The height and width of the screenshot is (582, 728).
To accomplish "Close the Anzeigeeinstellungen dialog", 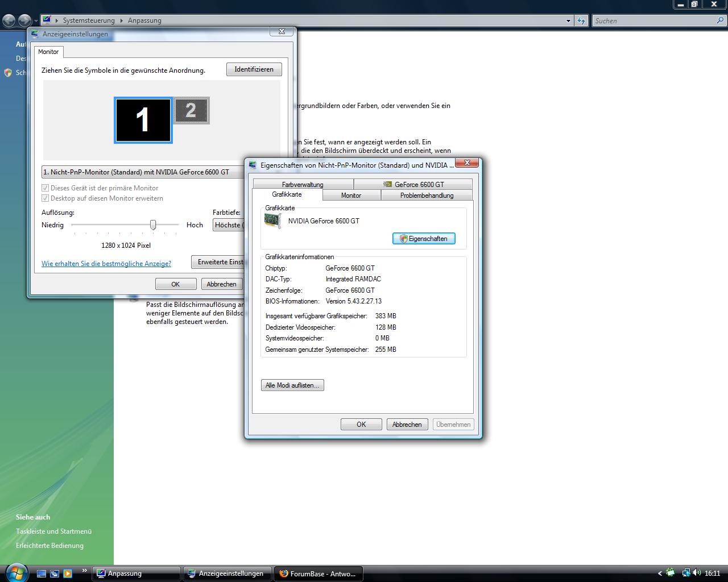I will tap(282, 32).
